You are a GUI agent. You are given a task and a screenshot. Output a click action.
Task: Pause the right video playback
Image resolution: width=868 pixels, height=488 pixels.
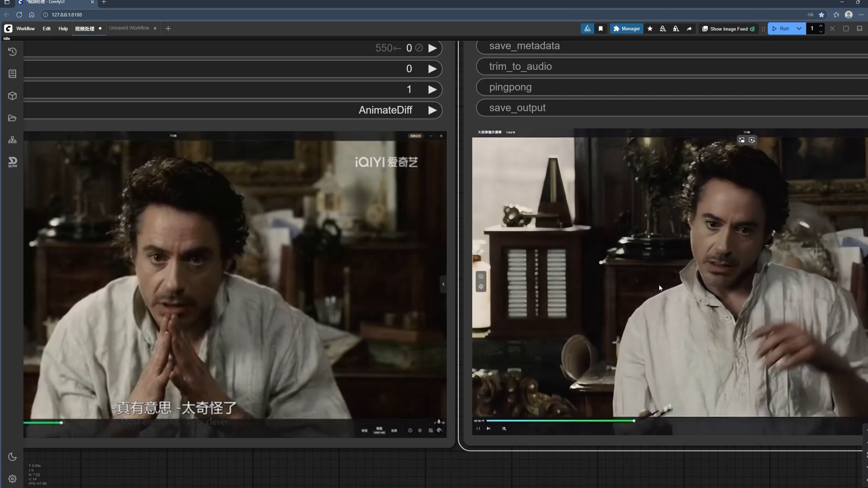pyautogui.click(x=478, y=428)
